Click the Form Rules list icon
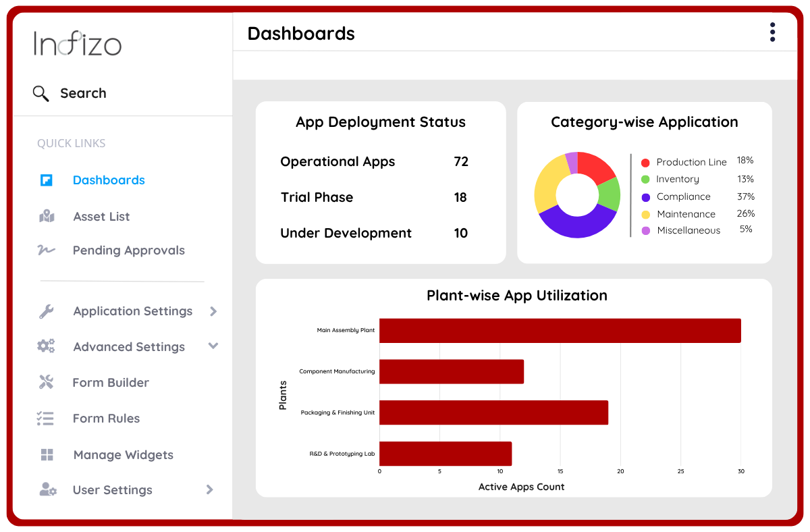This screenshot has height=532, width=810. pyautogui.click(x=45, y=418)
